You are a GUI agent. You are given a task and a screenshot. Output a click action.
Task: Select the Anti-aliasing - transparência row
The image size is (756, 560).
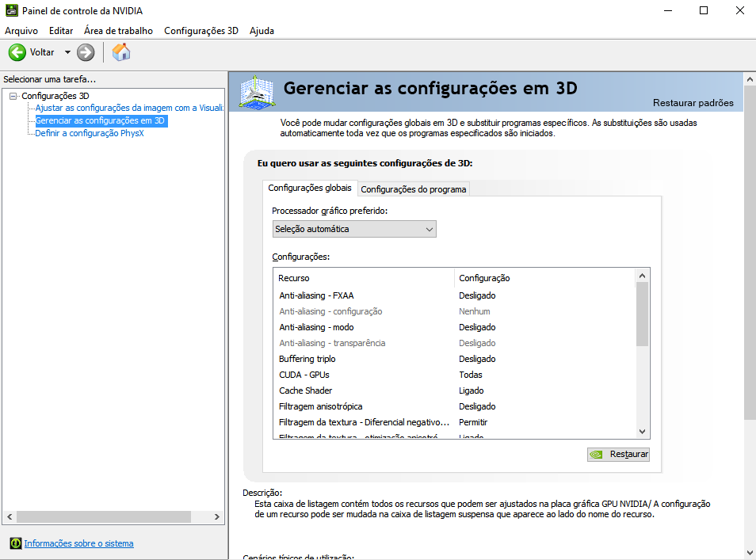coord(455,343)
